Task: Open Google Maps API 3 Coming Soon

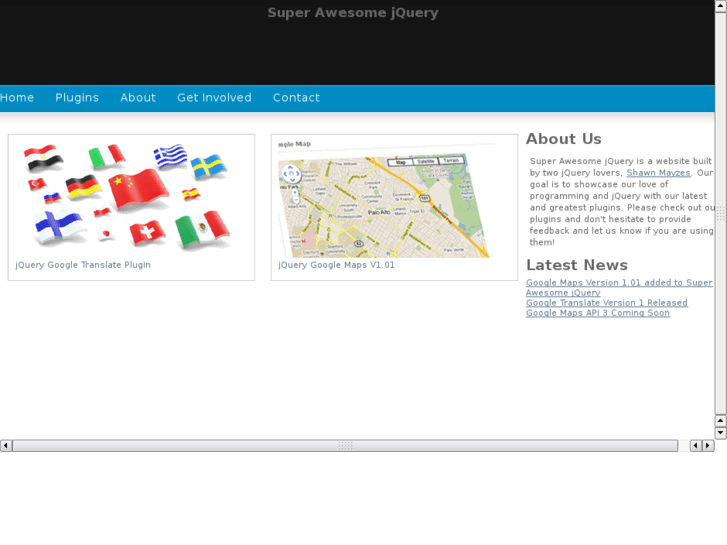Action: pyautogui.click(x=597, y=313)
